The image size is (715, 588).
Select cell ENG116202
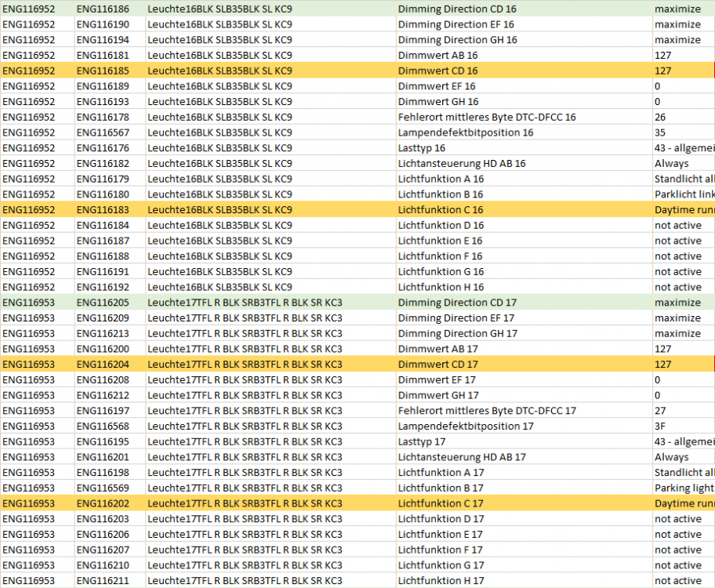[x=110, y=503]
